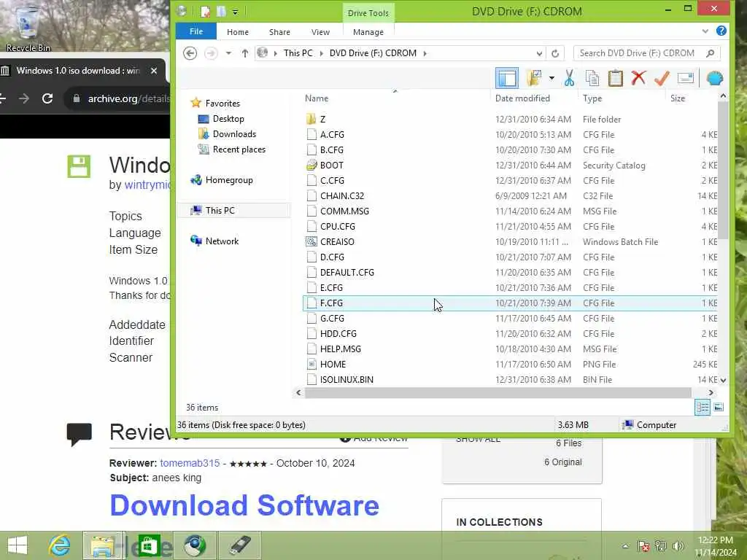Screen dimensions: 747x560
Task: Select This PC in navigation pane
Action: (220, 211)
